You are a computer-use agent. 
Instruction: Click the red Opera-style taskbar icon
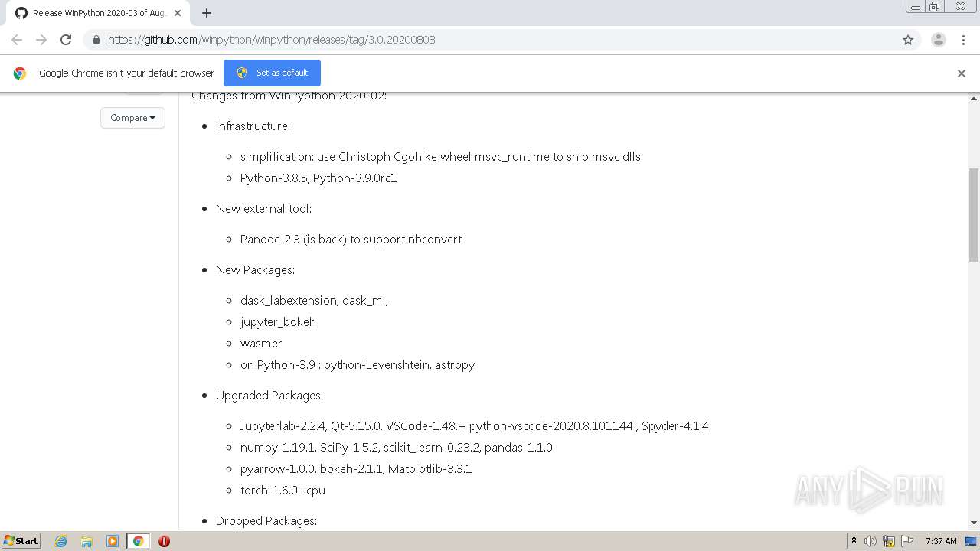(x=164, y=541)
